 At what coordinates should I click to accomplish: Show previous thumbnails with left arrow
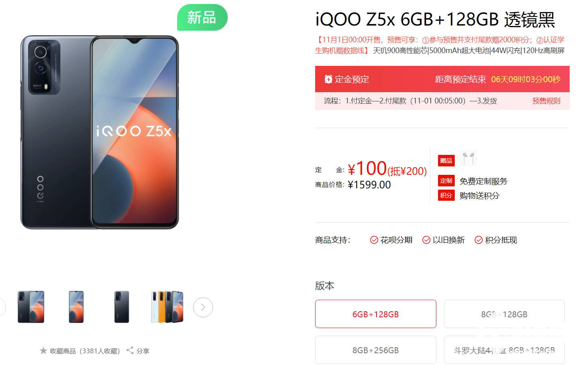pos(2,307)
